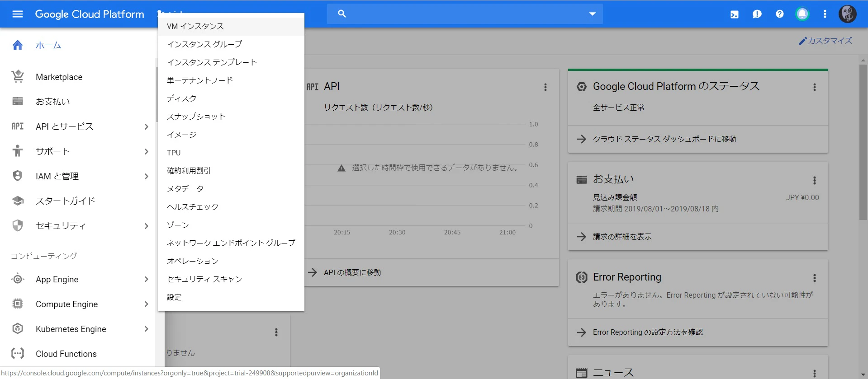The width and height of the screenshot is (868, 379).
Task: Select スナップショット menu item
Action: pyautogui.click(x=231, y=117)
